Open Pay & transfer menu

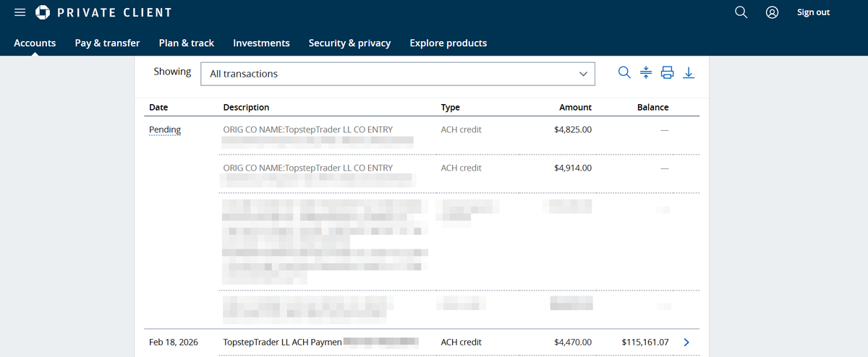tap(107, 43)
